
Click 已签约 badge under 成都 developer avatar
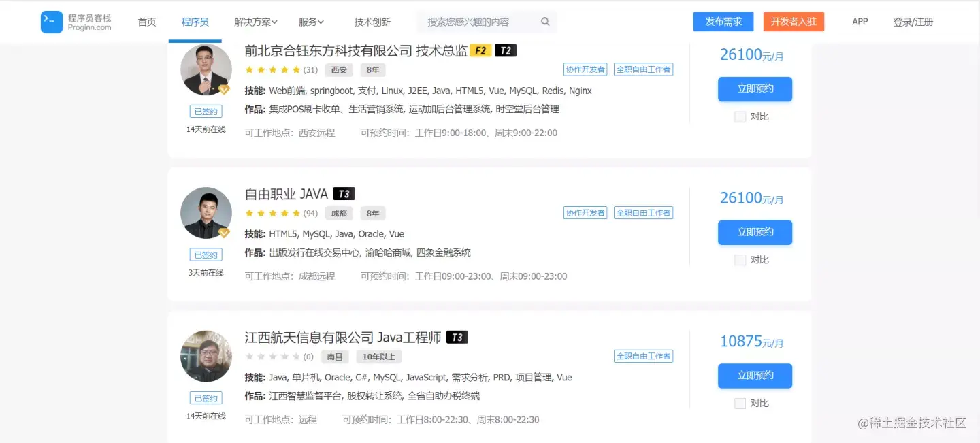coord(206,255)
